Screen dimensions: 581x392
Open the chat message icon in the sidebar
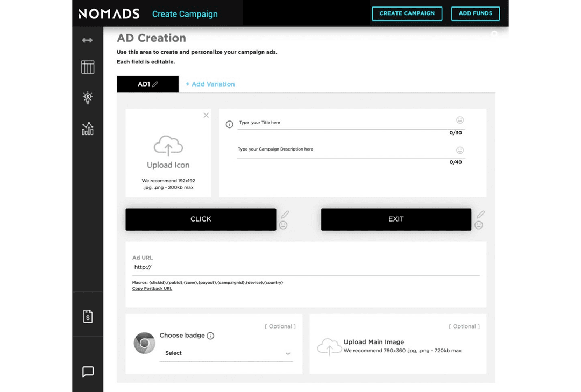[x=87, y=372]
